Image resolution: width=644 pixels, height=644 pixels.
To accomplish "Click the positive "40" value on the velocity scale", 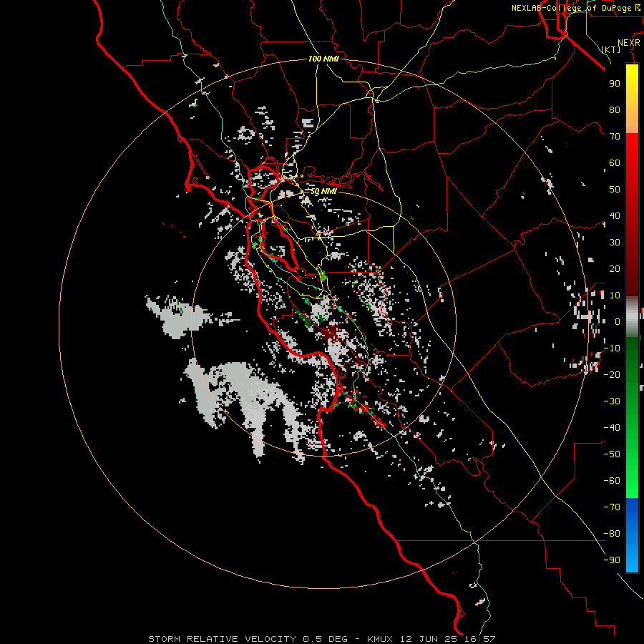I will click(x=615, y=215).
